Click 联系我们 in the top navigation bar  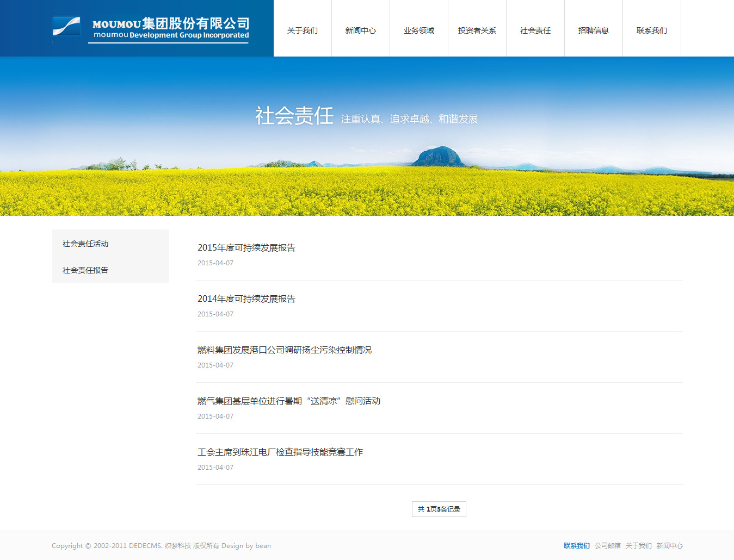tap(652, 30)
